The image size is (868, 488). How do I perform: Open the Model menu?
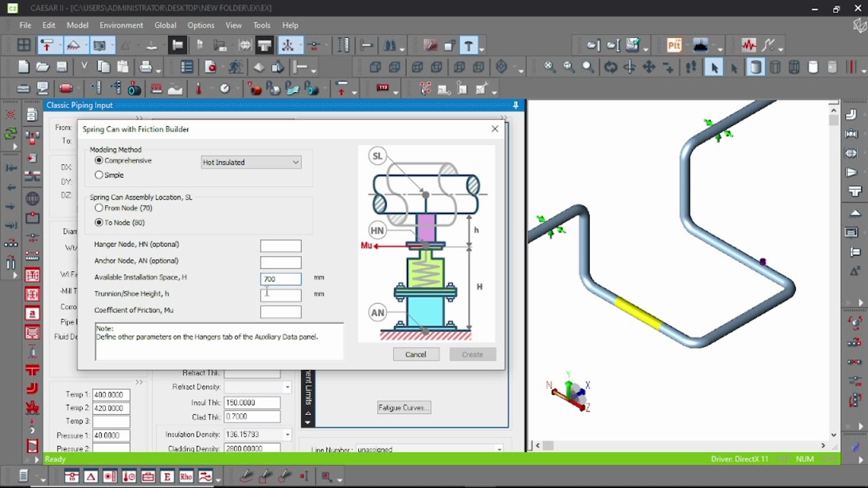click(77, 25)
